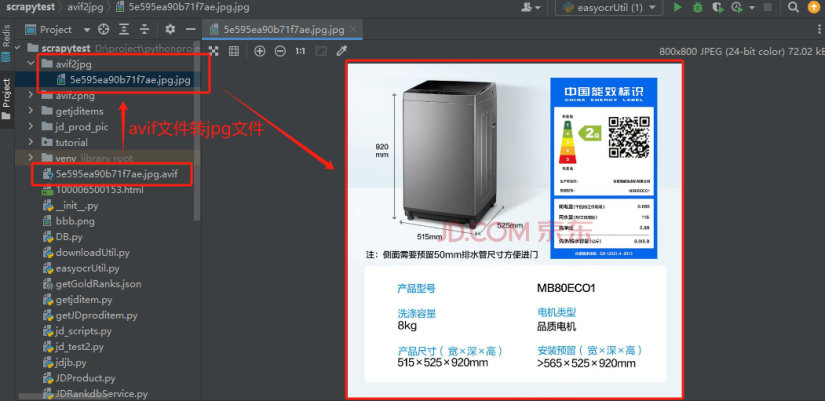Viewport: 825px width, 401px height.
Task: Open Search Everywhere with the magnifier icon
Action: (793, 7)
